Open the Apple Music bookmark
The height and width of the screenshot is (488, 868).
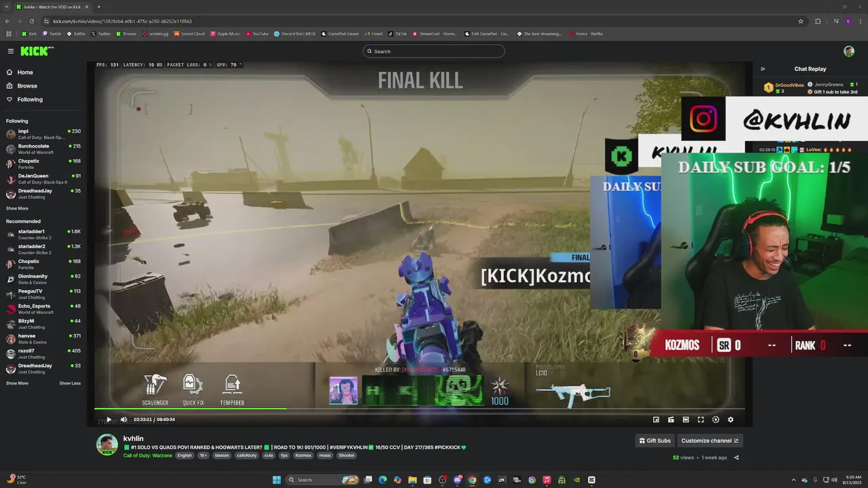pos(225,34)
